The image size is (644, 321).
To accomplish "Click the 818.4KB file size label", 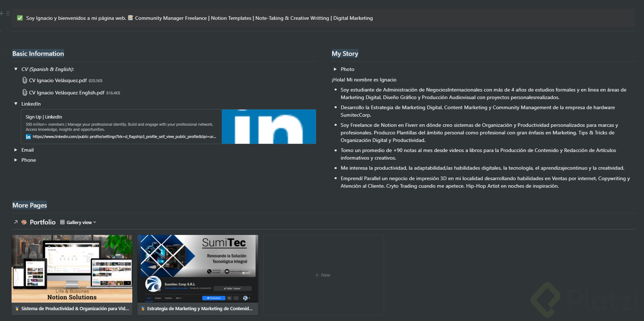I will click(113, 93).
